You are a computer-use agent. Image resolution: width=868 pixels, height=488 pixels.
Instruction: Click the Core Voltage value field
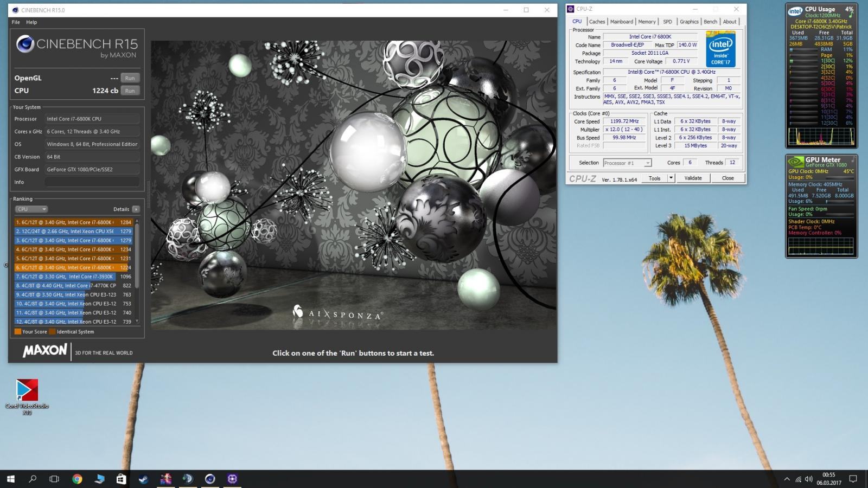click(x=681, y=61)
